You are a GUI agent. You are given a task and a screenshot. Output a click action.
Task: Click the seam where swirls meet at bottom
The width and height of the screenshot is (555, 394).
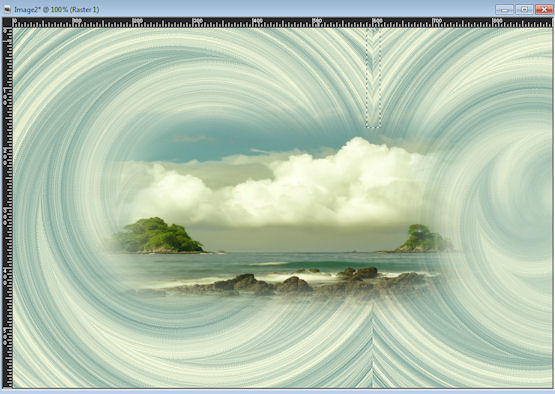372,347
